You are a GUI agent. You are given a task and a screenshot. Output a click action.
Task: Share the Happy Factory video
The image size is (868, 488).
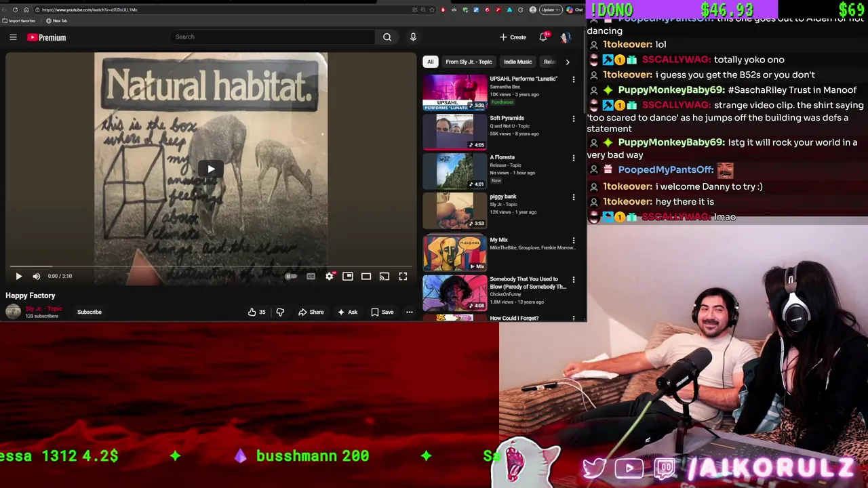pos(311,312)
